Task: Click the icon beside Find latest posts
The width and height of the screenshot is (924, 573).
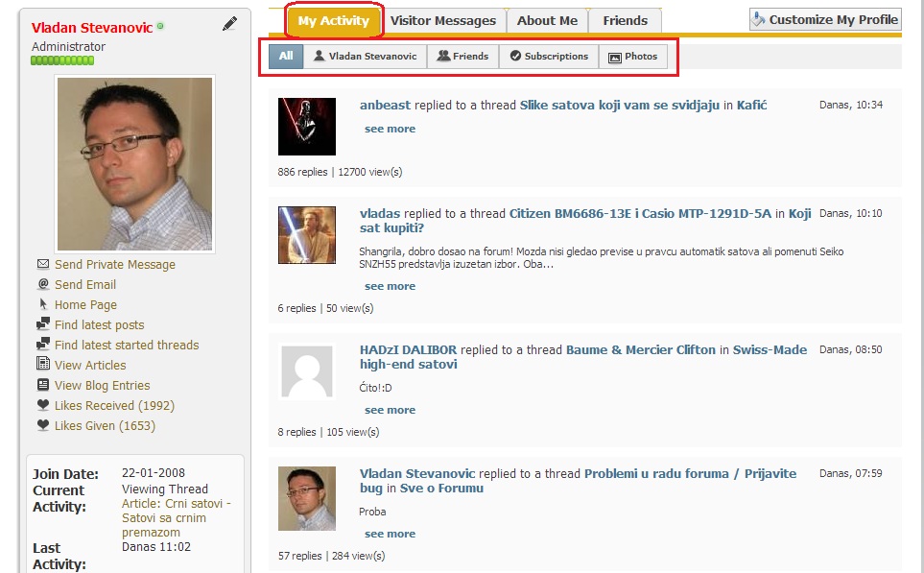Action: click(x=42, y=324)
